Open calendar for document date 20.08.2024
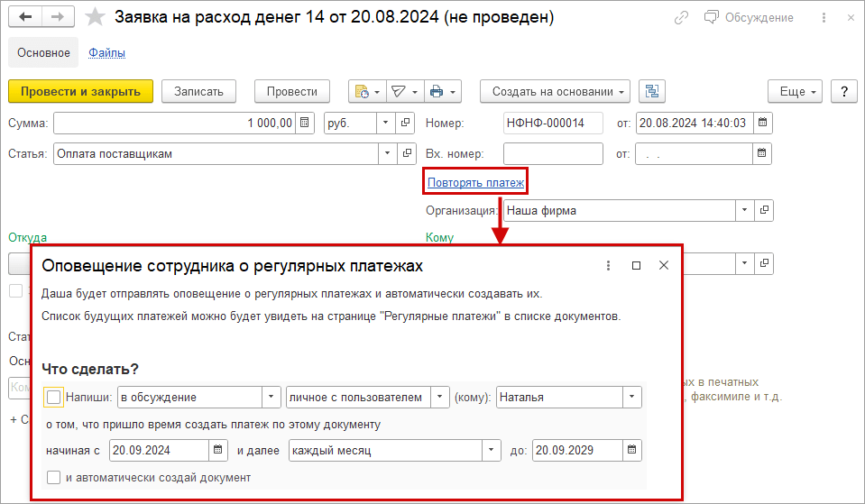This screenshot has height=504, width=865. pos(762,123)
